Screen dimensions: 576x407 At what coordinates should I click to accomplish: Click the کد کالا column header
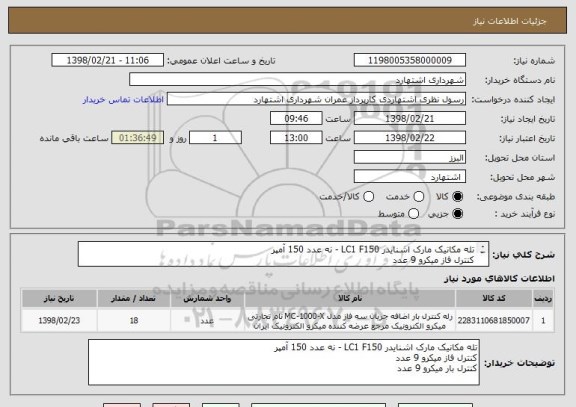(x=494, y=298)
